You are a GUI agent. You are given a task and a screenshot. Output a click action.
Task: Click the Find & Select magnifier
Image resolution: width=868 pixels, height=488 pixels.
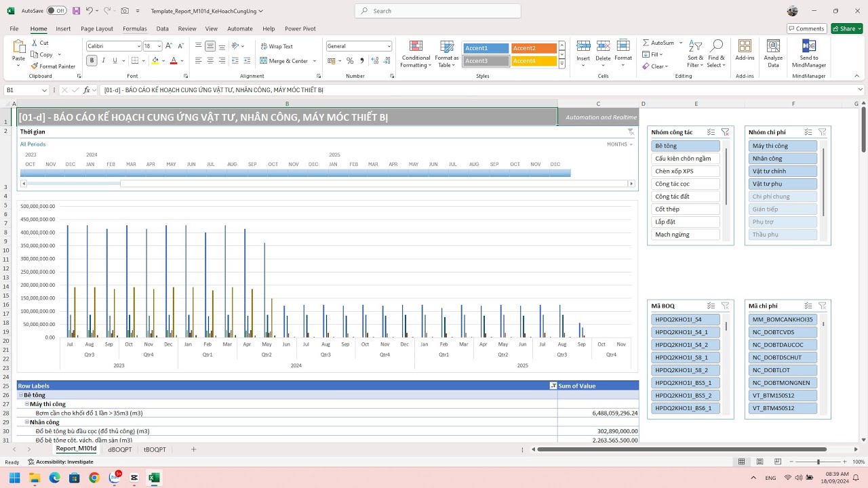click(716, 46)
